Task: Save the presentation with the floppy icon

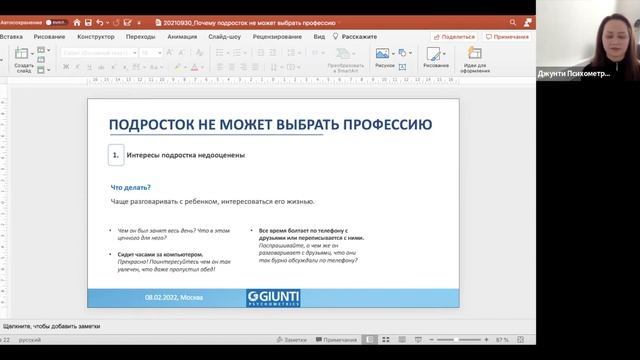Action: click(88, 23)
